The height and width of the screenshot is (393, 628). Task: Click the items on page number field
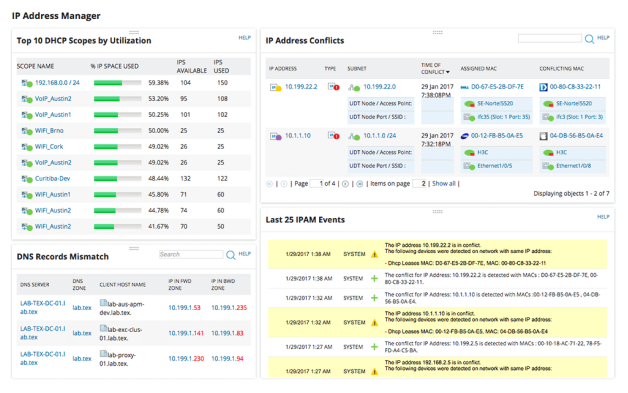coord(419,183)
